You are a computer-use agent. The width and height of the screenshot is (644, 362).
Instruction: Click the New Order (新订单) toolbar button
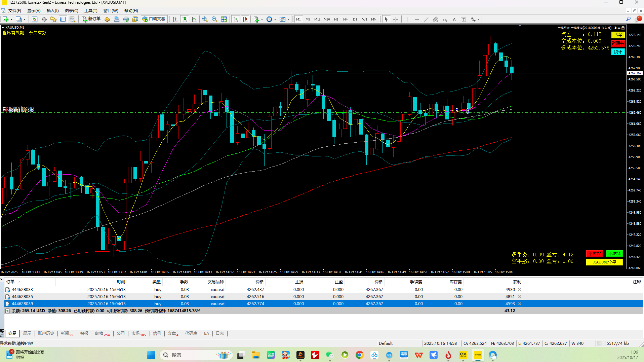(91, 19)
